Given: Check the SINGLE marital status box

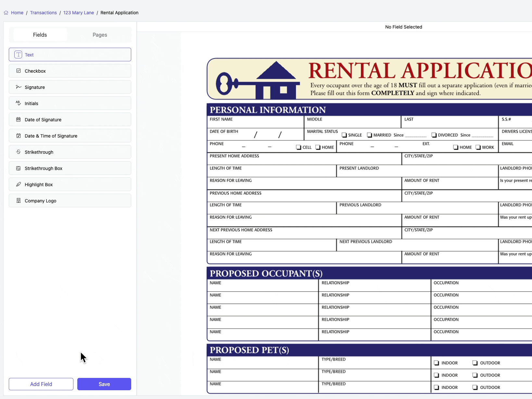Looking at the screenshot, I should (344, 135).
